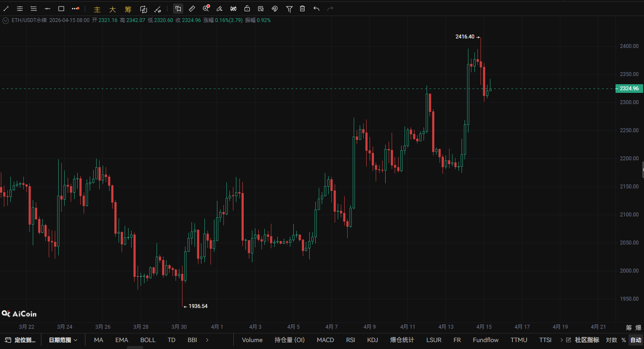Undo the last action
The width and height of the screenshot is (644, 349).
click(x=317, y=9)
